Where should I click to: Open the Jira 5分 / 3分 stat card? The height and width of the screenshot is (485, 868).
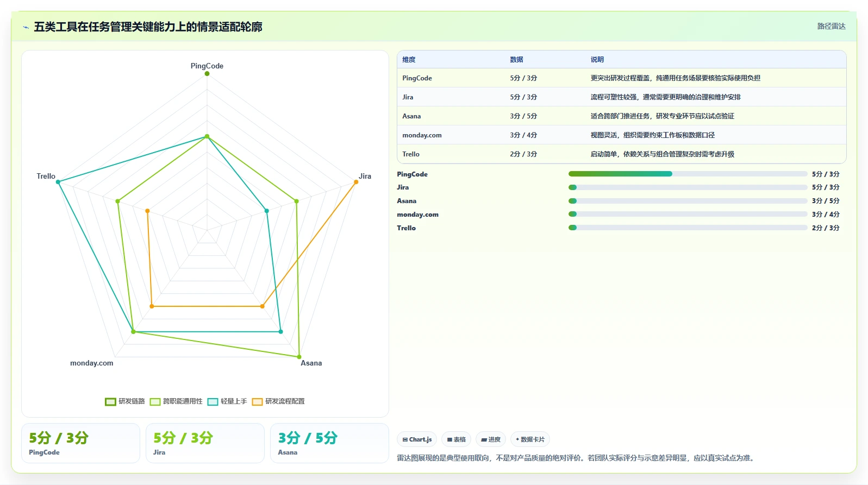pyautogui.click(x=205, y=443)
